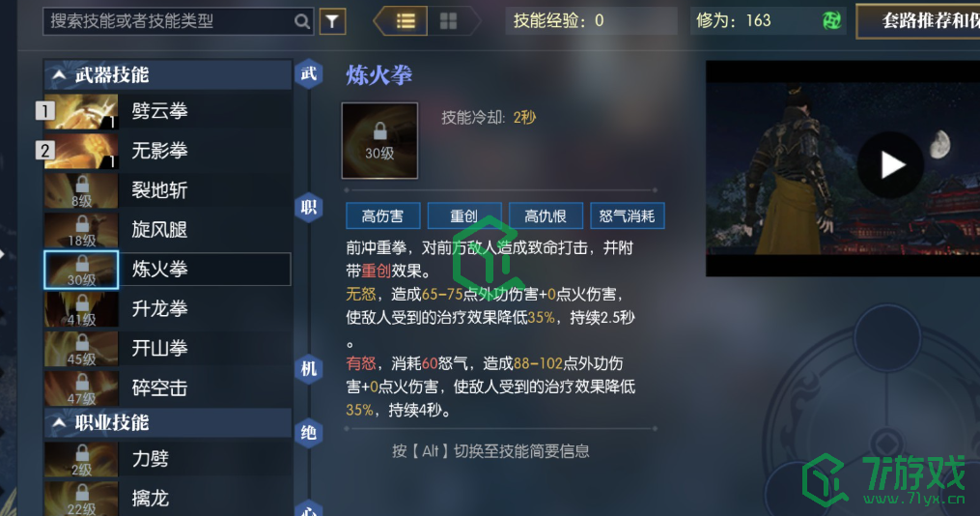Select the 无影拳 skill icon

81,151
